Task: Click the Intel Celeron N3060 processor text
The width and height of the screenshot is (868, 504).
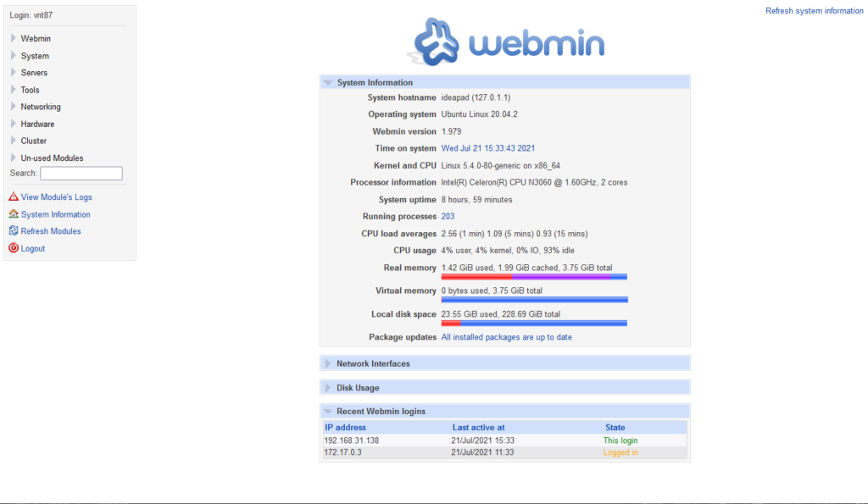Action: click(x=534, y=182)
